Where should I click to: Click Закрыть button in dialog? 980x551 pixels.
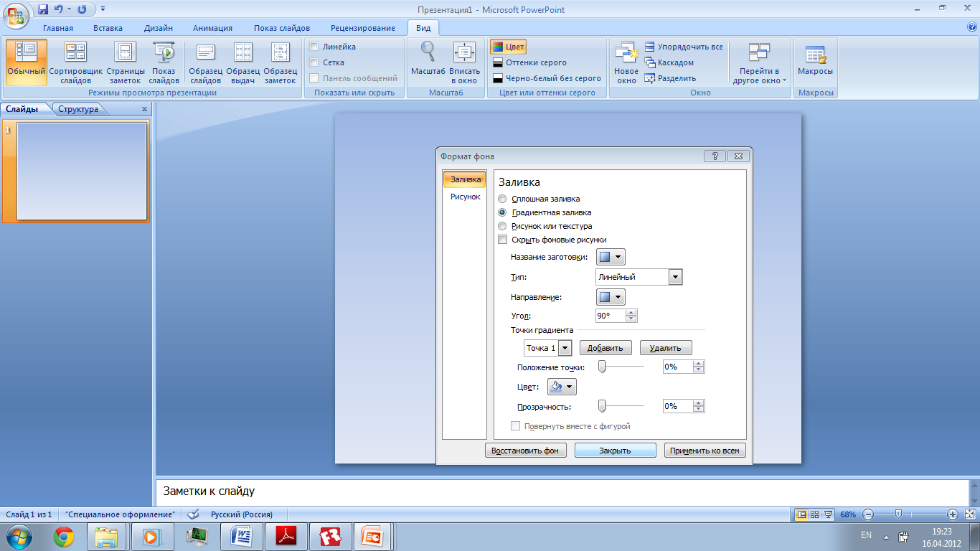(615, 451)
